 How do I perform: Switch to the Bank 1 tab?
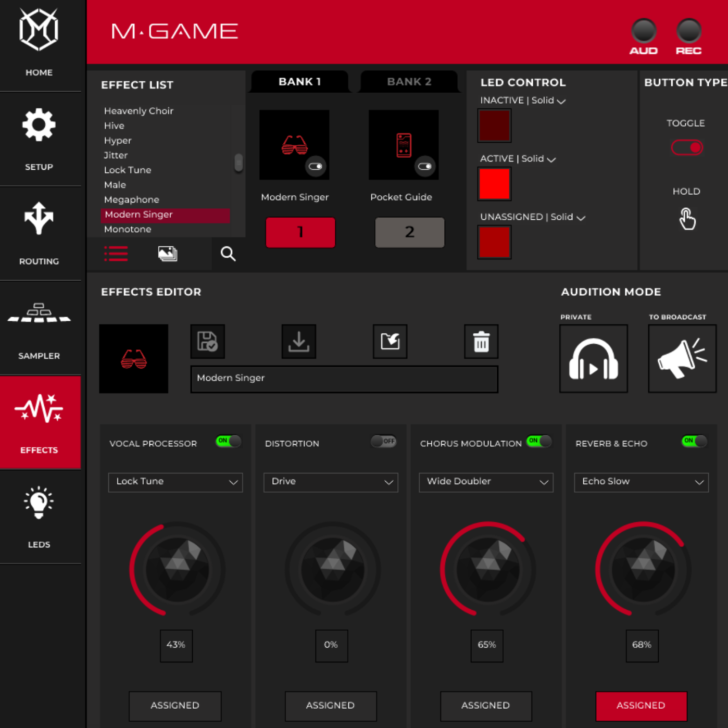[x=300, y=82]
